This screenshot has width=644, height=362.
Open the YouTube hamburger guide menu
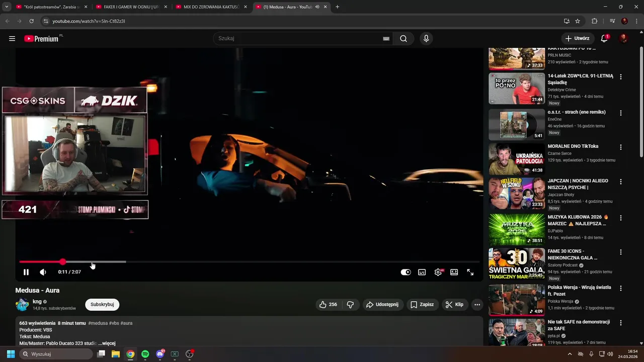pos(12,39)
